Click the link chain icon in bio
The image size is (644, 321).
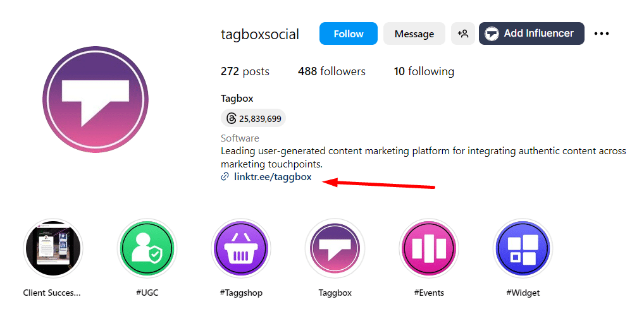click(225, 177)
